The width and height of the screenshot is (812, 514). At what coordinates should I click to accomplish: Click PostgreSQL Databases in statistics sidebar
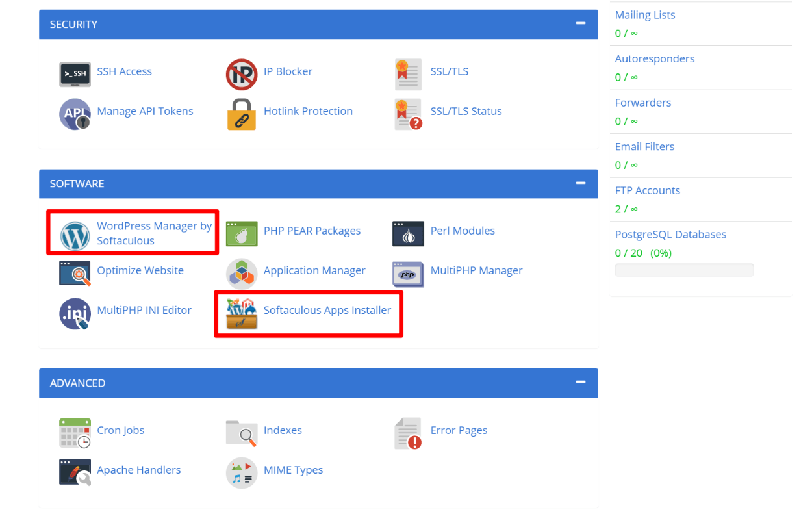click(x=671, y=235)
